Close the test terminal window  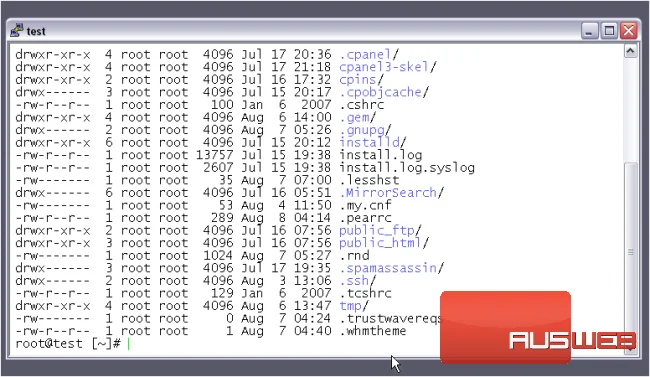629,31
